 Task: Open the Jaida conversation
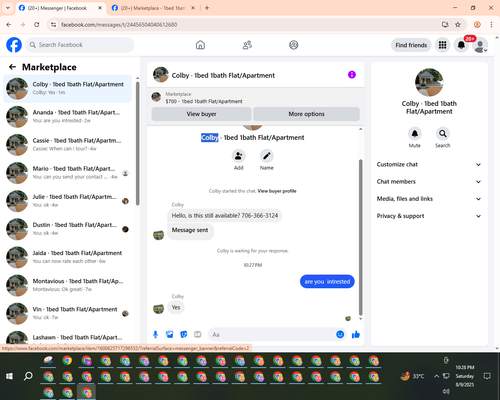pyautogui.click(x=67, y=257)
